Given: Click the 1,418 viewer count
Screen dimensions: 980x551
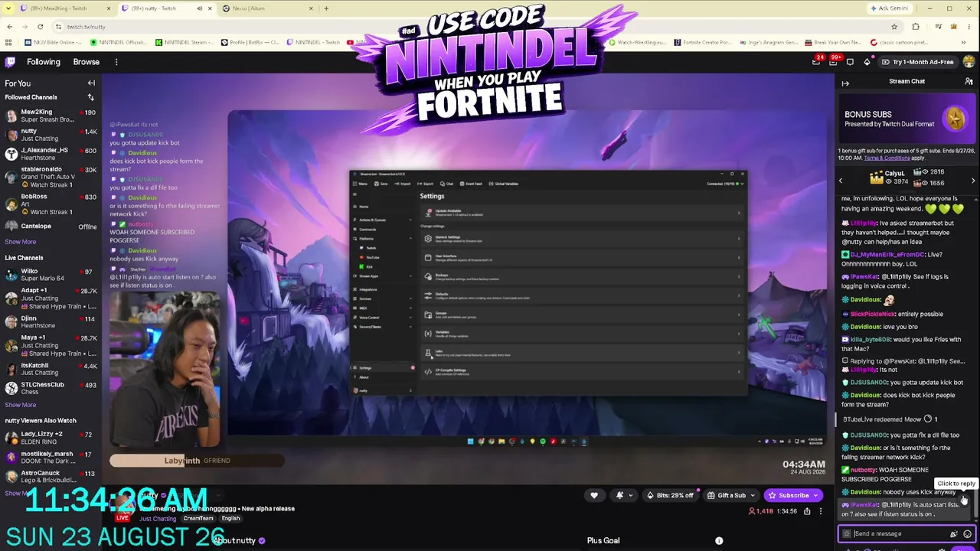Looking at the screenshot, I should point(762,511).
